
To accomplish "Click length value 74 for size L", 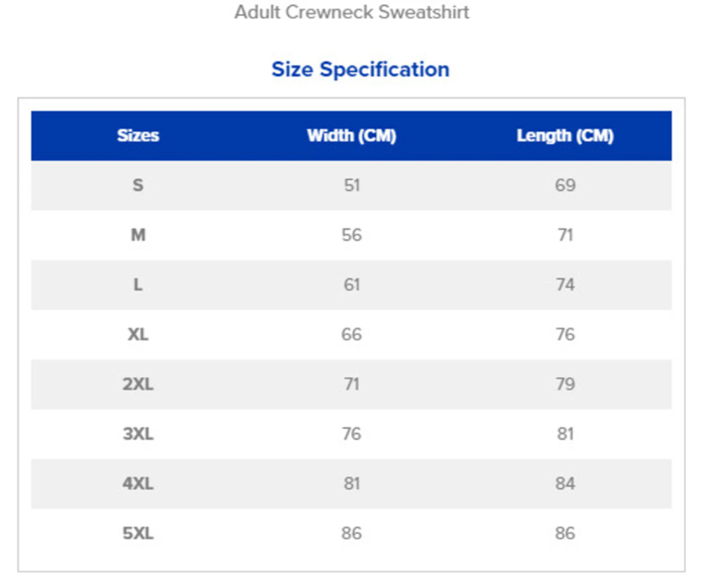I will pyautogui.click(x=566, y=285).
